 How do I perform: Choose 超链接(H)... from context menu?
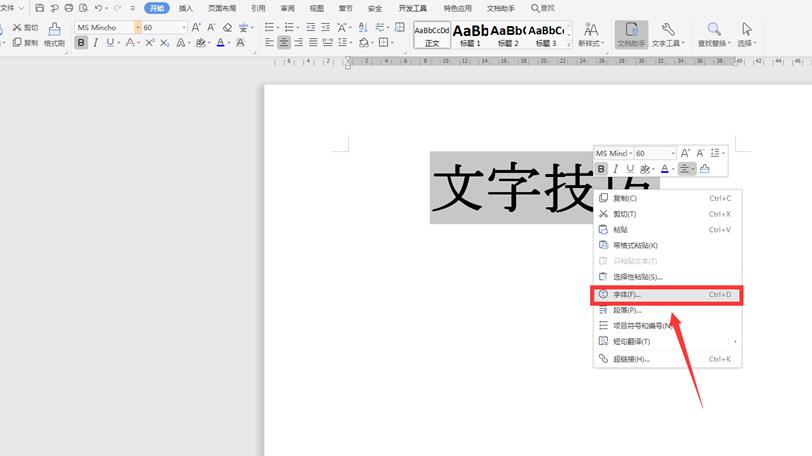point(667,359)
